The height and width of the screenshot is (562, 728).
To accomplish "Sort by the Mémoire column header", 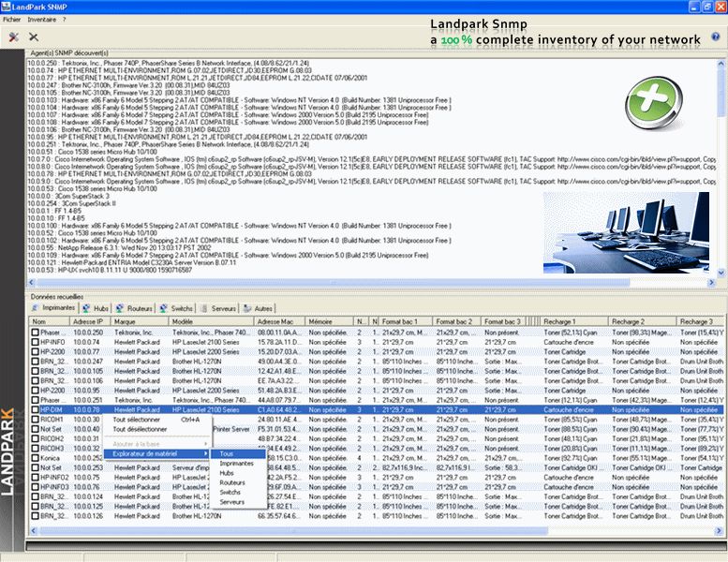I will point(329,321).
